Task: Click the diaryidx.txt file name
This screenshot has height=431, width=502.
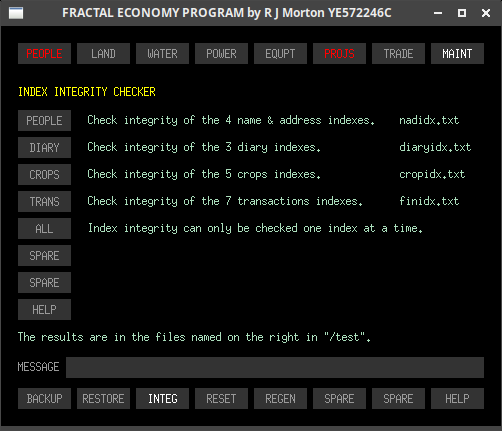Action: click(435, 147)
